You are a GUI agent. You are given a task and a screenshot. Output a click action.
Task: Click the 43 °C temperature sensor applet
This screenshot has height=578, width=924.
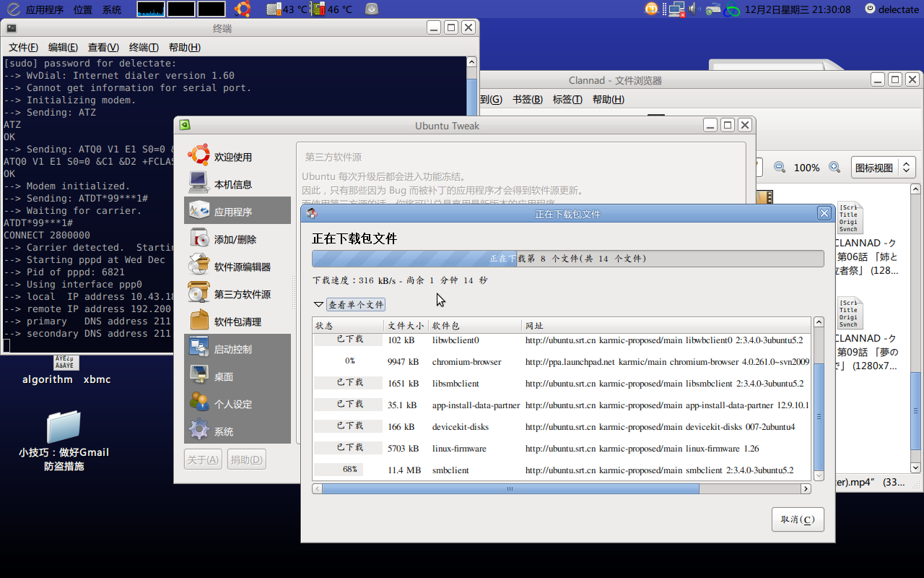coord(287,9)
